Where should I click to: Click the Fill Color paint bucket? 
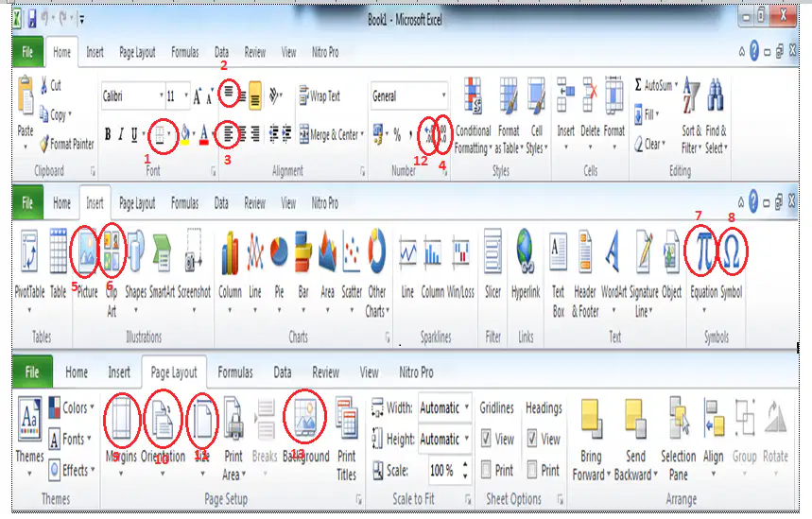[185, 134]
